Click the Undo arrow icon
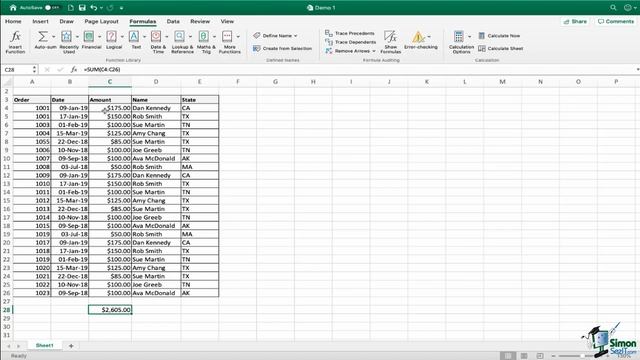The height and width of the screenshot is (360, 640). 94,8
